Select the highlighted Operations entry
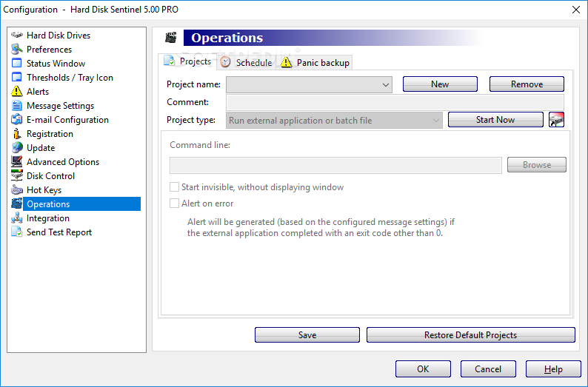This screenshot has height=387, width=588. click(81, 203)
